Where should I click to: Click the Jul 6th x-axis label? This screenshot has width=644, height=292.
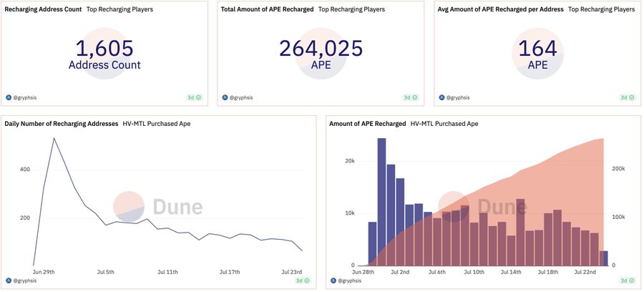437,272
